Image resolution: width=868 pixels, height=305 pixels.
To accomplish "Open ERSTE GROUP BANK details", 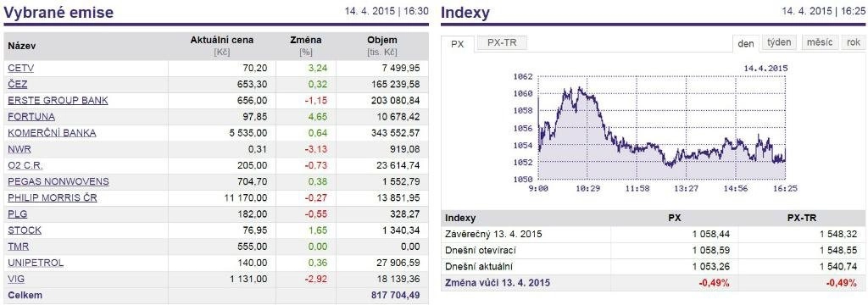I will 58,101.
